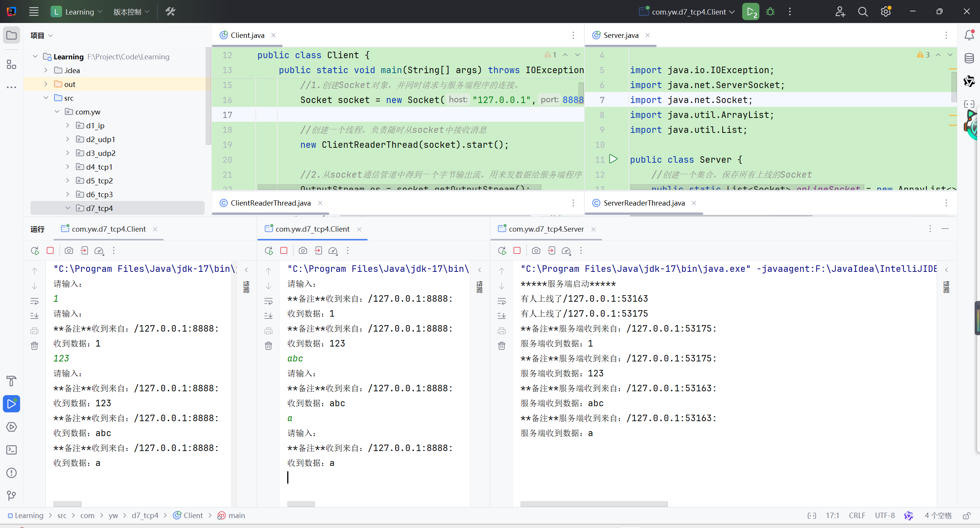Open the Database tool window icon
This screenshot has height=528, width=980.
pos(969,58)
